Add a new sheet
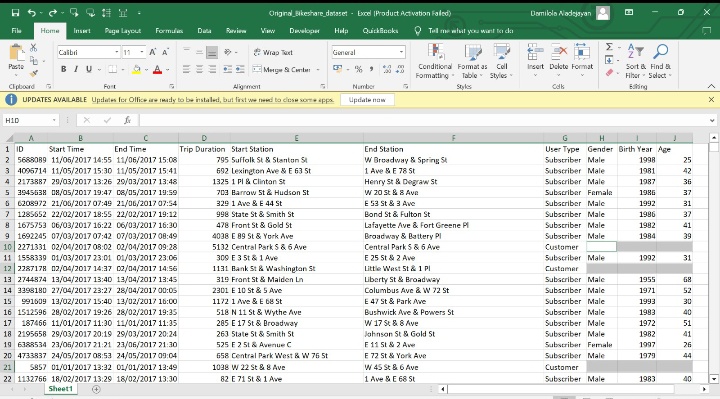 (96, 389)
